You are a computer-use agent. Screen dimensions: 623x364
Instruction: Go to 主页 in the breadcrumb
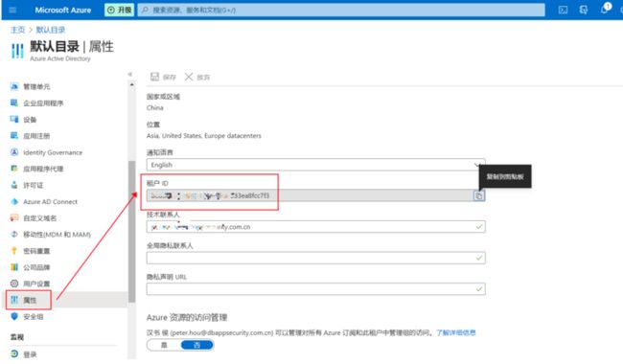17,30
